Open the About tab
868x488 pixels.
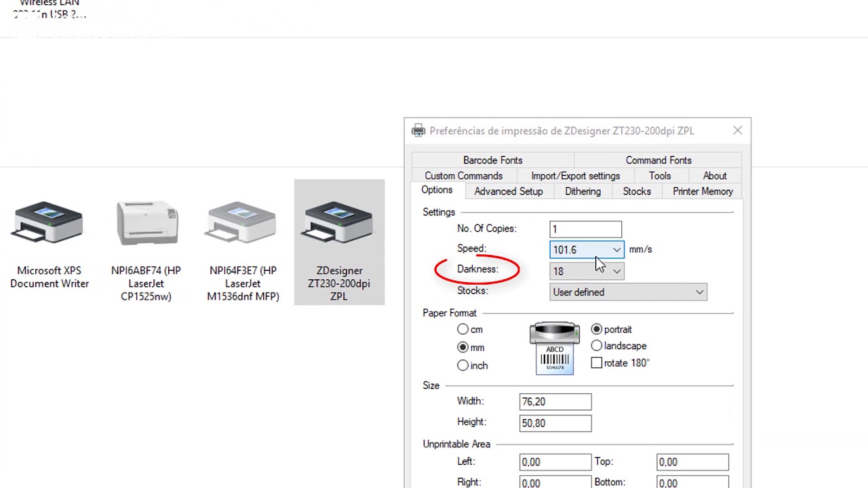pyautogui.click(x=715, y=176)
